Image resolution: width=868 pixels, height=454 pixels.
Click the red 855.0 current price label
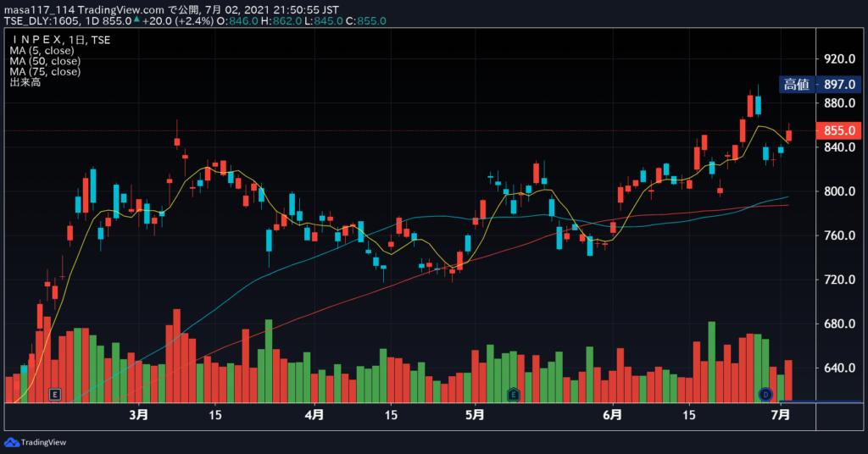tap(838, 130)
